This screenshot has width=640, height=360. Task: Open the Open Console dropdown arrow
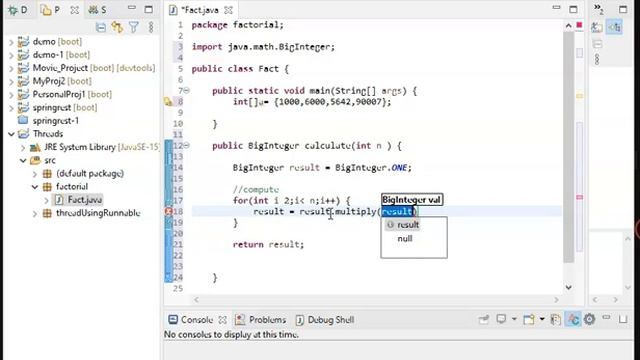542,319
